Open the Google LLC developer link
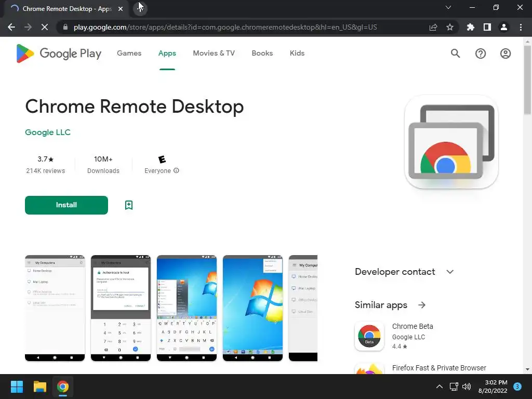The image size is (532, 399). pos(48,132)
